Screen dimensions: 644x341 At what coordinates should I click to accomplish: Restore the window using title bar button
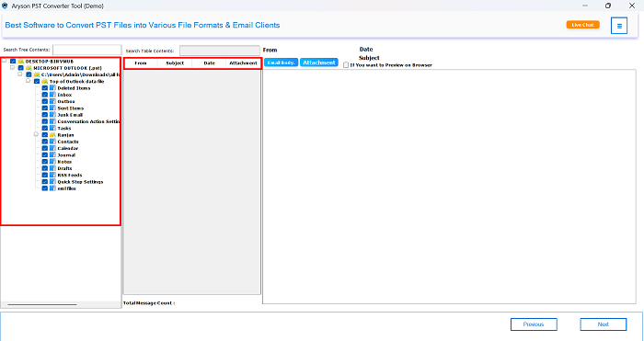pos(608,6)
